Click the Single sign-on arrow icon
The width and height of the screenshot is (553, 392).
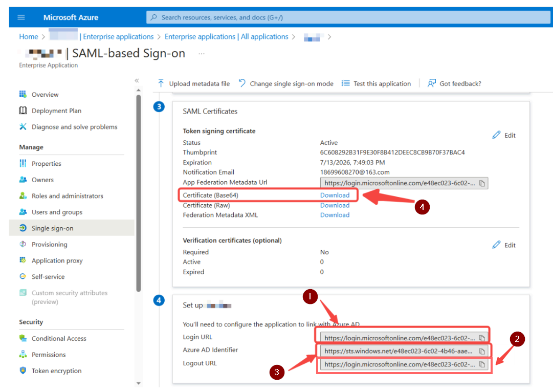click(x=23, y=228)
